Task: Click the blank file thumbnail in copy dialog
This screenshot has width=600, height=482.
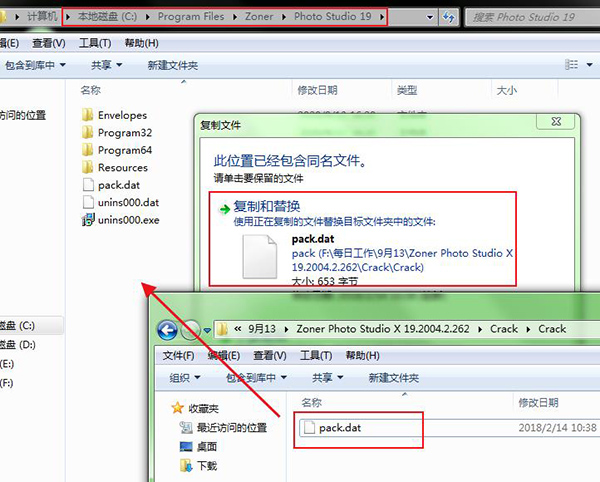Action: pyautogui.click(x=260, y=256)
